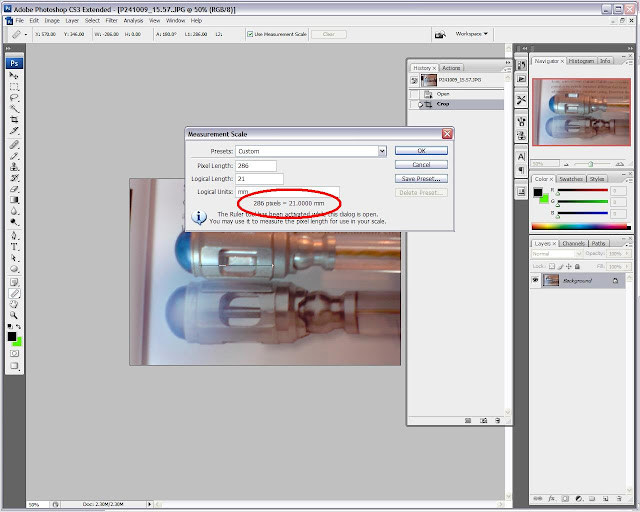Image resolution: width=640 pixels, height=512 pixels.
Task: Set history brush source for snapshot
Action: [414, 80]
